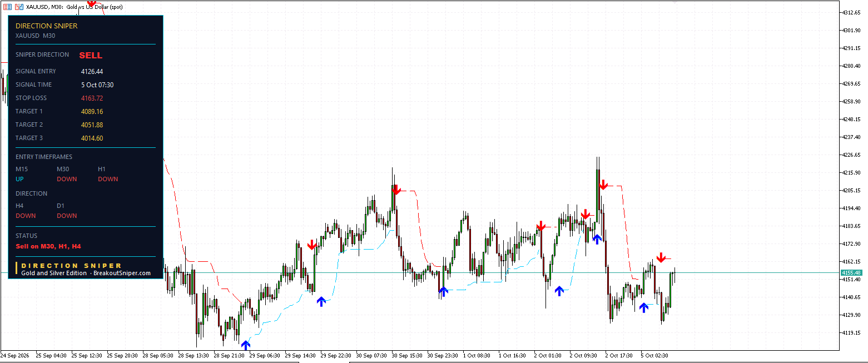Click the Target 1 value 4089.16
The image size is (868, 363).
tap(92, 111)
